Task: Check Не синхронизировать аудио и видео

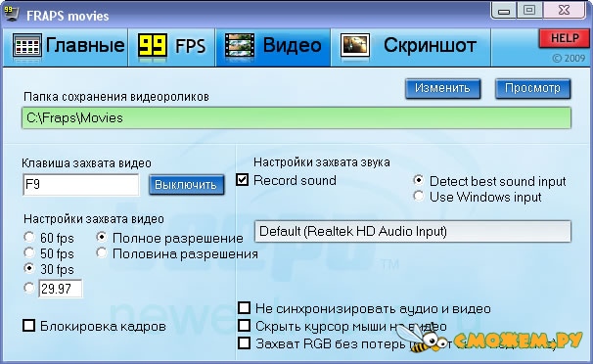Action: tap(244, 307)
